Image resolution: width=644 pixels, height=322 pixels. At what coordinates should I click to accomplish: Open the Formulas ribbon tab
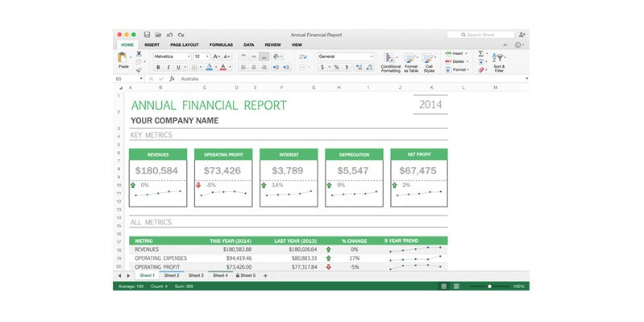221,45
